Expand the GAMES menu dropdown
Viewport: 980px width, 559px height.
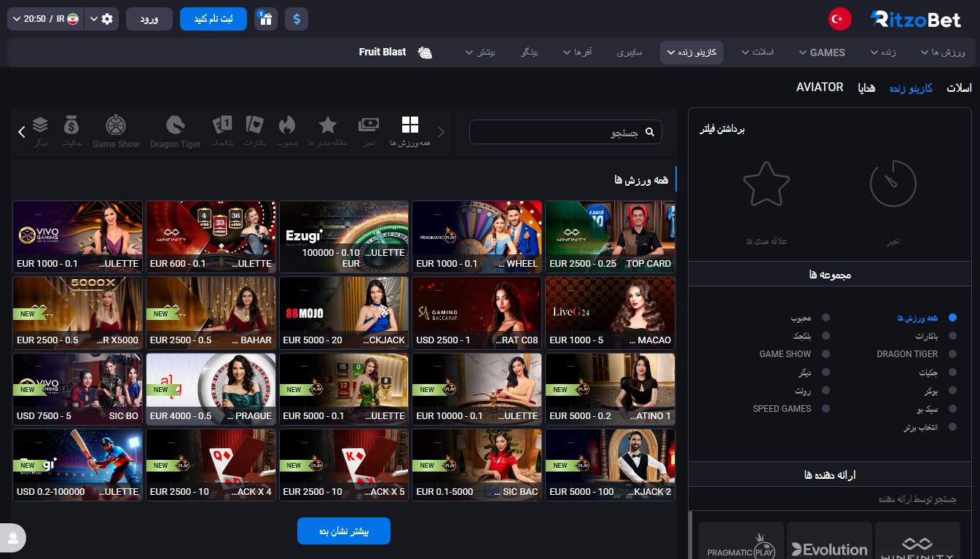[822, 52]
